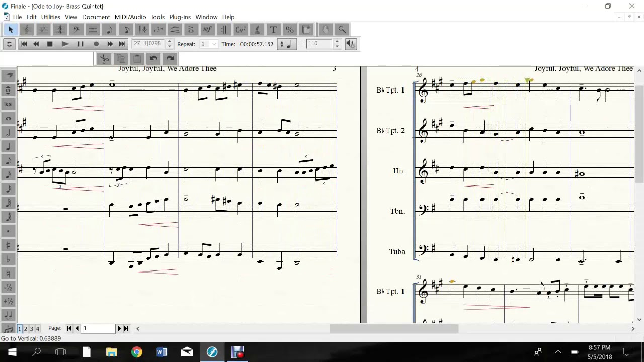Jump to the first page

69,328
